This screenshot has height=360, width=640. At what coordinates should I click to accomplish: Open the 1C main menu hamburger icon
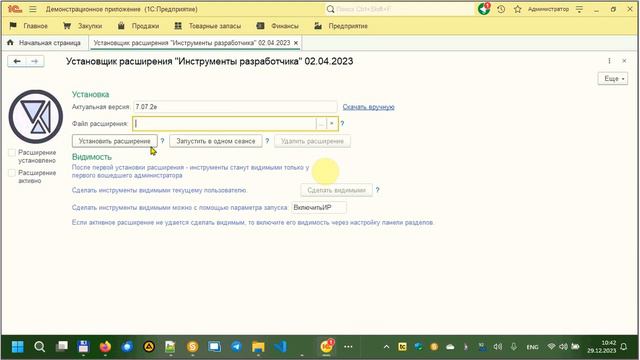(x=33, y=9)
